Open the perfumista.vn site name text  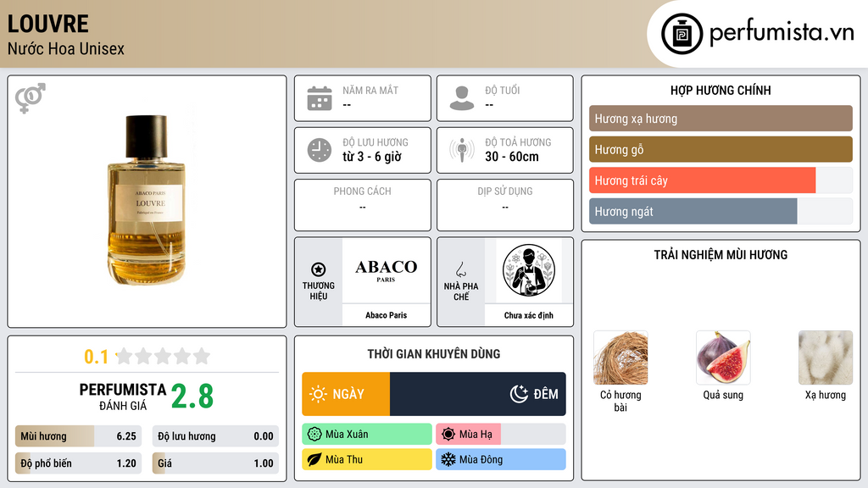[x=782, y=32]
